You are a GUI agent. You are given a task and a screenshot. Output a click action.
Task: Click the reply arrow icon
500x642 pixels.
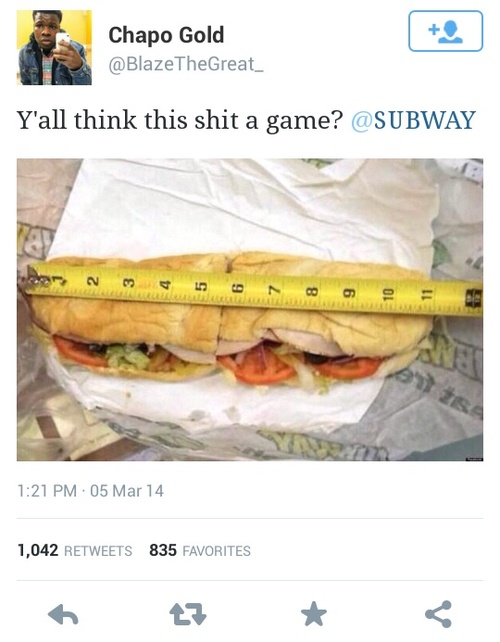[x=63, y=614]
